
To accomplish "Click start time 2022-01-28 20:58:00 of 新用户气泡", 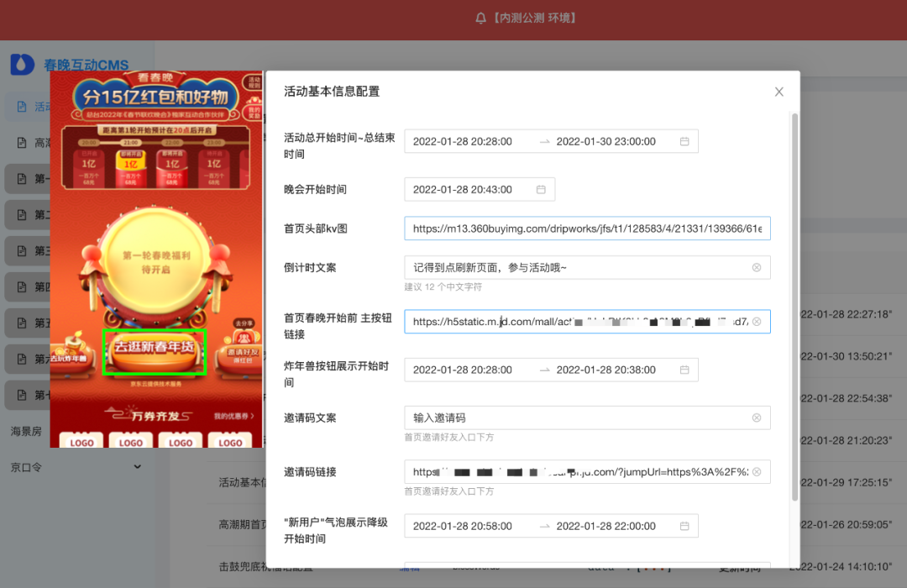I will coord(462,526).
